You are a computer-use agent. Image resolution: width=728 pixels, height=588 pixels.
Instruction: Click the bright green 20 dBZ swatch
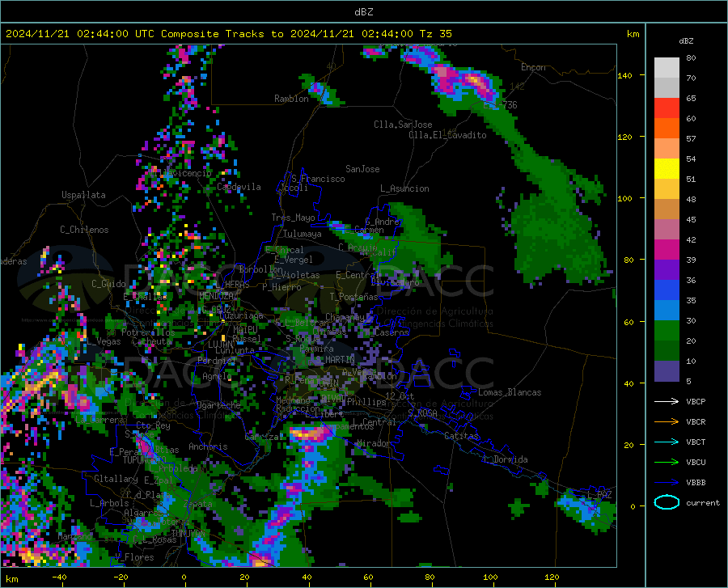(667, 331)
